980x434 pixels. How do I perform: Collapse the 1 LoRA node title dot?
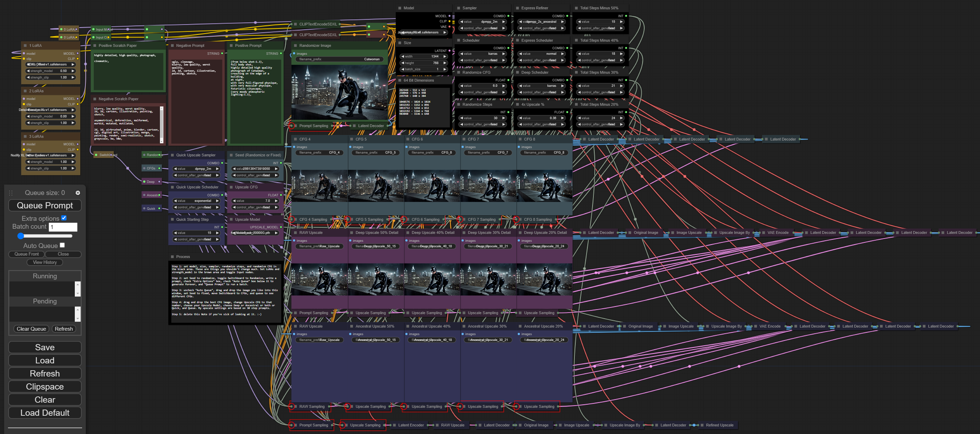point(25,45)
